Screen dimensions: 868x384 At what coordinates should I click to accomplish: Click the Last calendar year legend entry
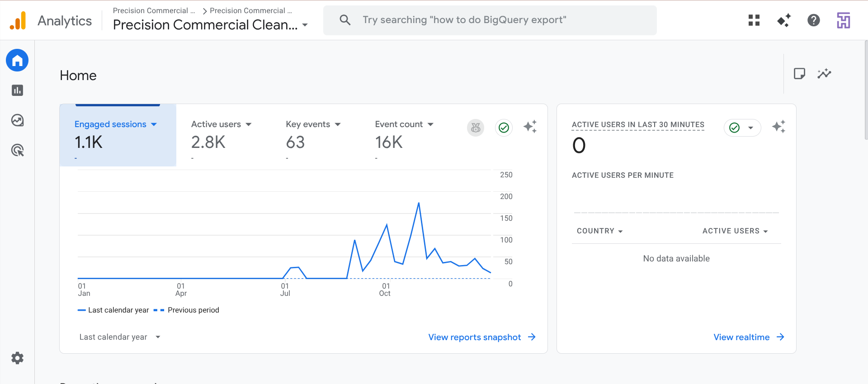tap(113, 310)
